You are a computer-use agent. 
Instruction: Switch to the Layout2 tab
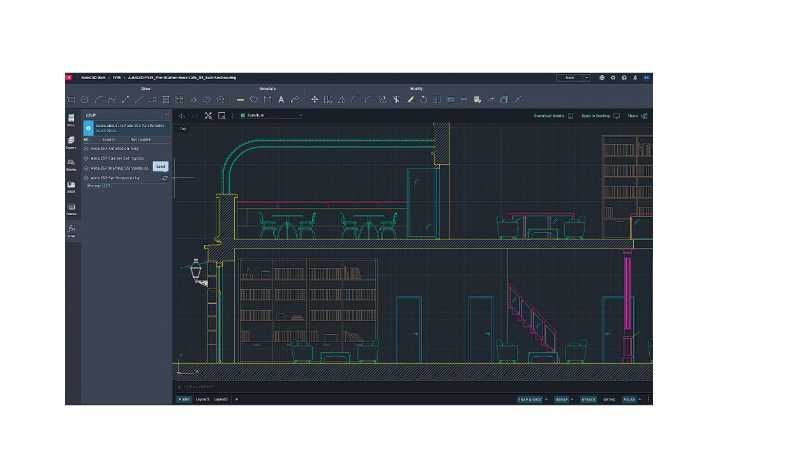221,399
